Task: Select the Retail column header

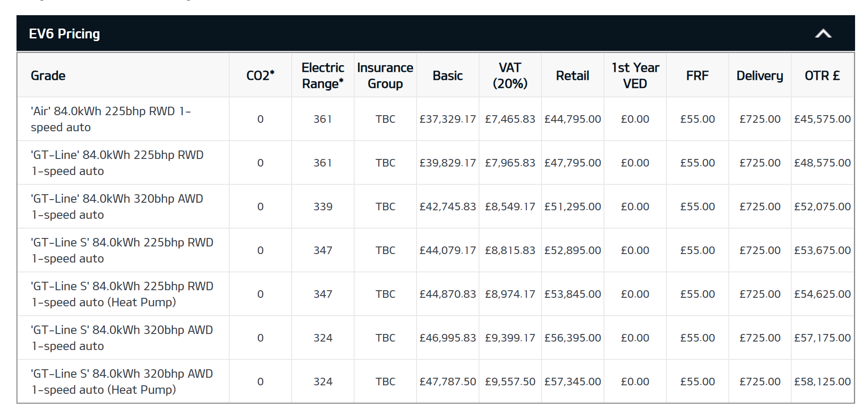Action: [573, 76]
